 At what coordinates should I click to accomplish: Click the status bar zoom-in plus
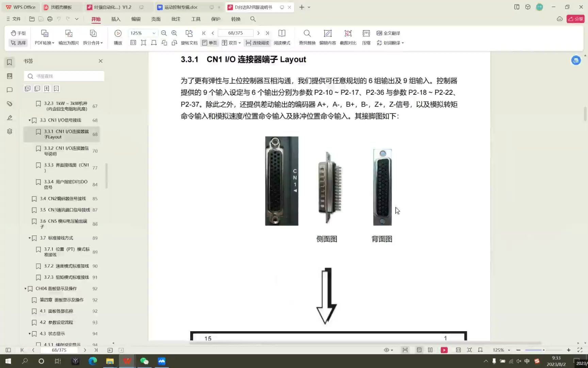(x=569, y=350)
